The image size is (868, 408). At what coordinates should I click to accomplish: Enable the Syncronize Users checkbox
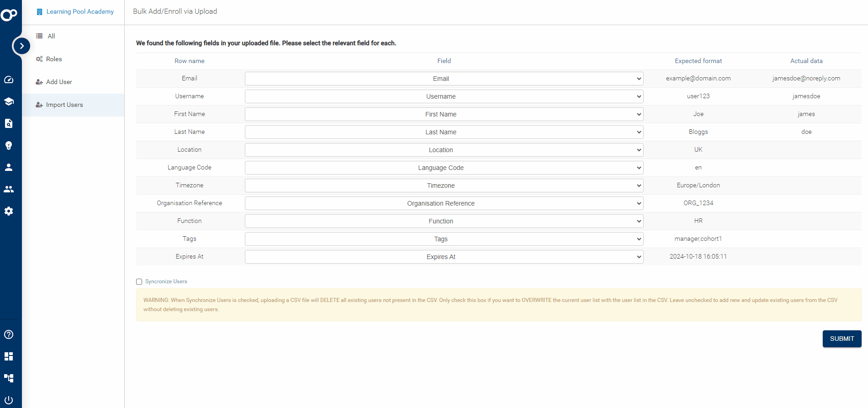[139, 282]
